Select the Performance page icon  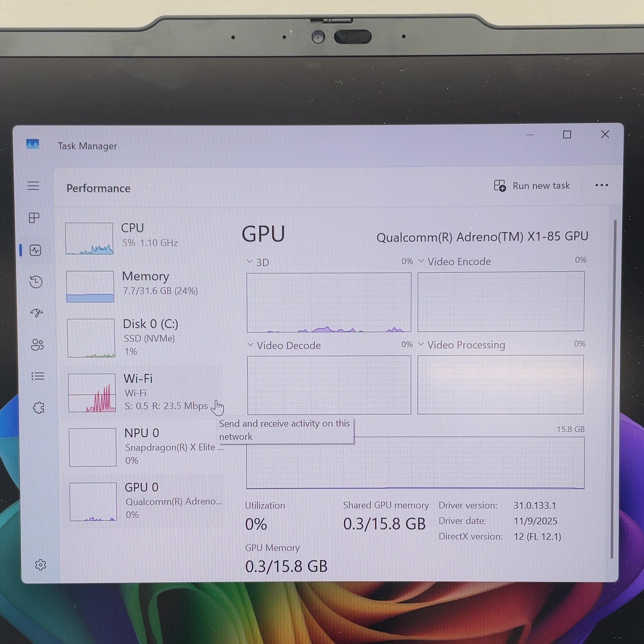[x=35, y=250]
